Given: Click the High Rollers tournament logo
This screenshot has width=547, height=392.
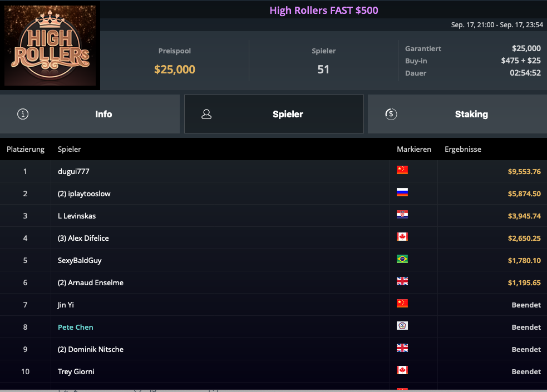Looking at the screenshot, I should (50, 46).
